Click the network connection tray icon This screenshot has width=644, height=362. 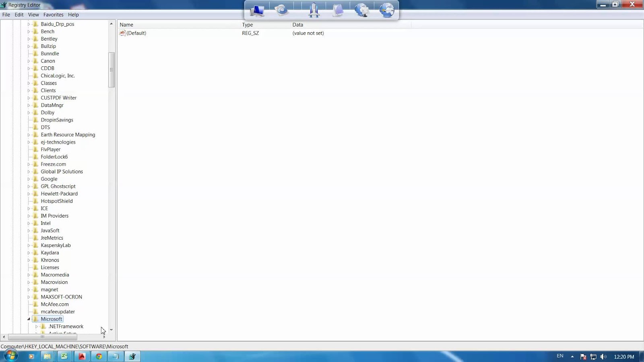593,356
